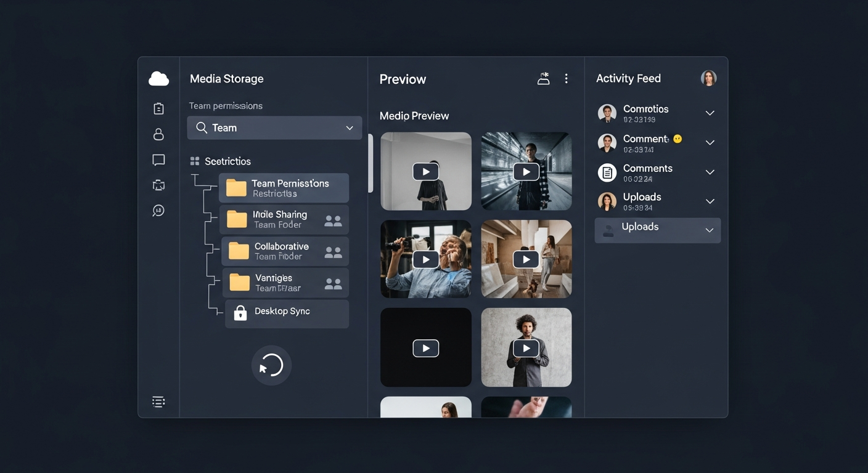
Task: Open the locked Desktop Sync item
Action: [287, 313]
